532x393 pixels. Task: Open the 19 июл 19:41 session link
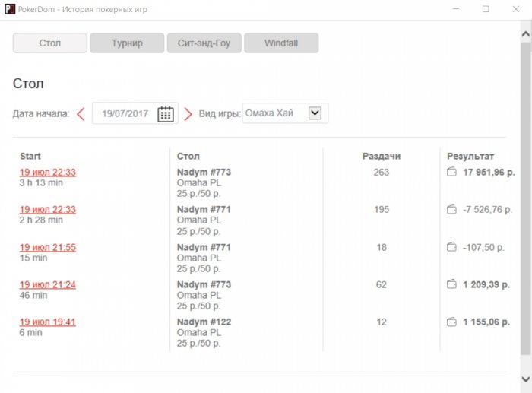click(x=48, y=322)
